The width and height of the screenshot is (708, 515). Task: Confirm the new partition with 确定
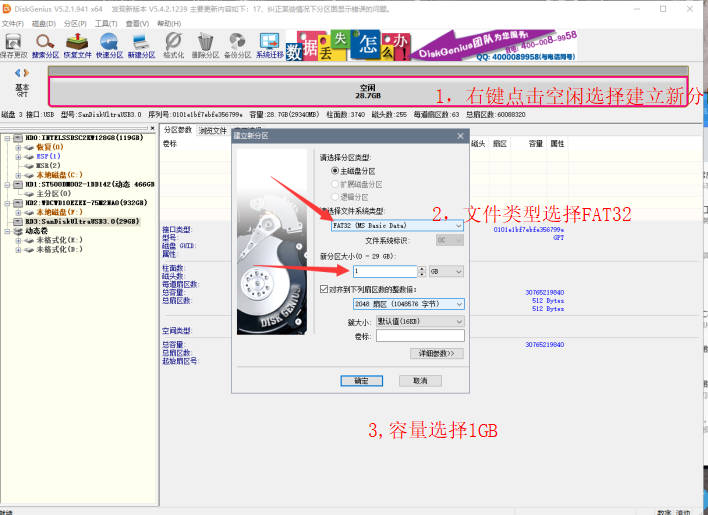[x=362, y=381]
